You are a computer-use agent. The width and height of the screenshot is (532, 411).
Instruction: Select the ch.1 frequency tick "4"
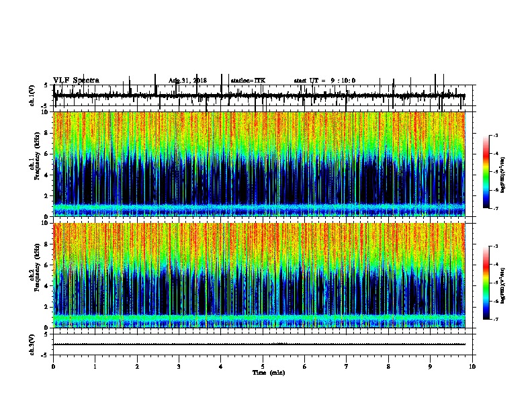[x=47, y=175]
